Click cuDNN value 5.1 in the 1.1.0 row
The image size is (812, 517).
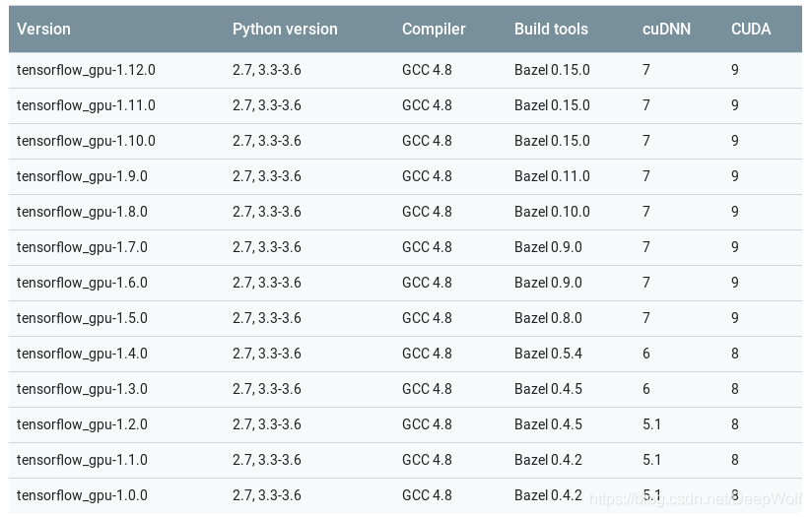coord(651,460)
